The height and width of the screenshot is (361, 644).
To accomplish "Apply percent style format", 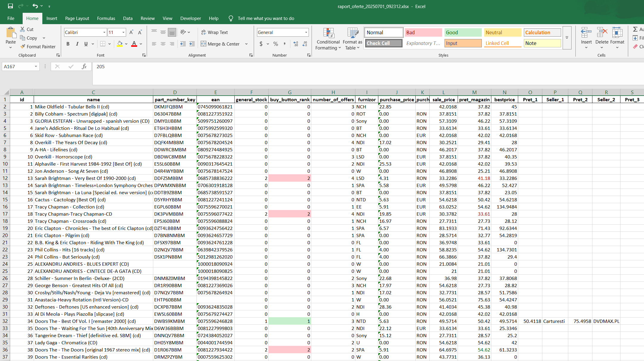I will pos(276,44).
